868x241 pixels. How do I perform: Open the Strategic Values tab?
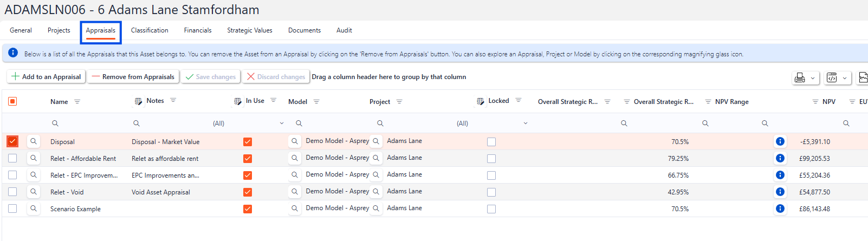pyautogui.click(x=249, y=30)
